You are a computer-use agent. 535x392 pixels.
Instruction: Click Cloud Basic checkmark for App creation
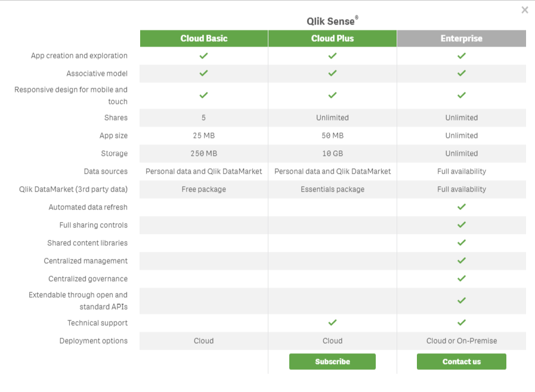tap(204, 55)
